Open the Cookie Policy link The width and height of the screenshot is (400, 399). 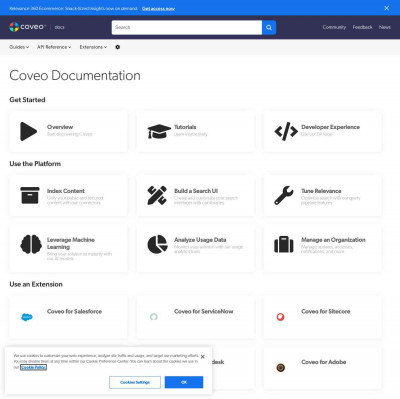click(x=33, y=367)
